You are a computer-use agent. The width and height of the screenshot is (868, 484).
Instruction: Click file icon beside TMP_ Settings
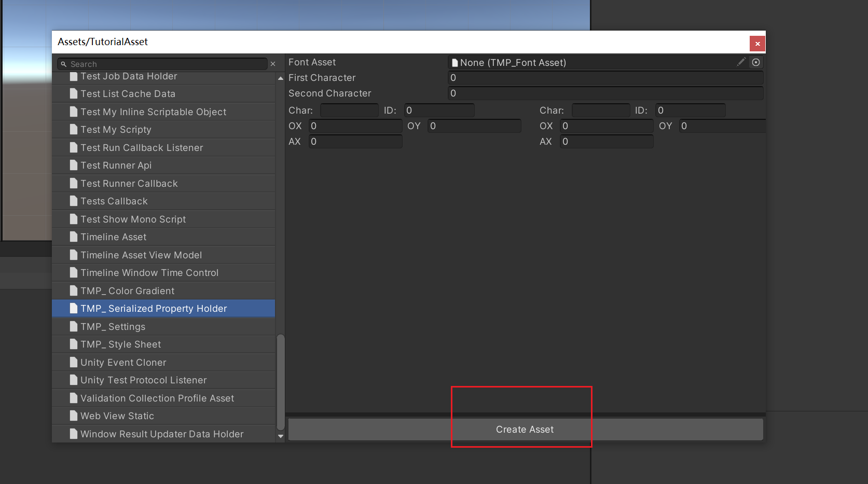coord(74,326)
